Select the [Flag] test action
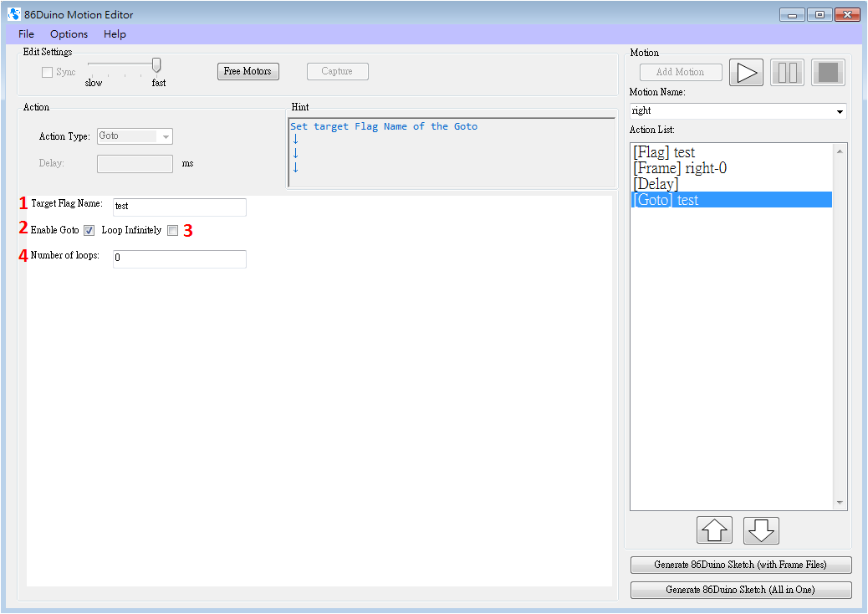Viewport: 868px width, 614px height. [x=731, y=152]
